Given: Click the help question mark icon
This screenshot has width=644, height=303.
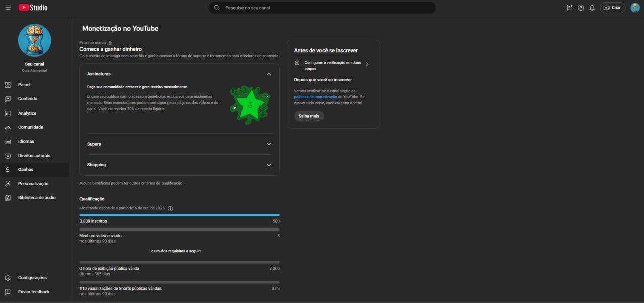Looking at the screenshot, I should pos(581,8).
